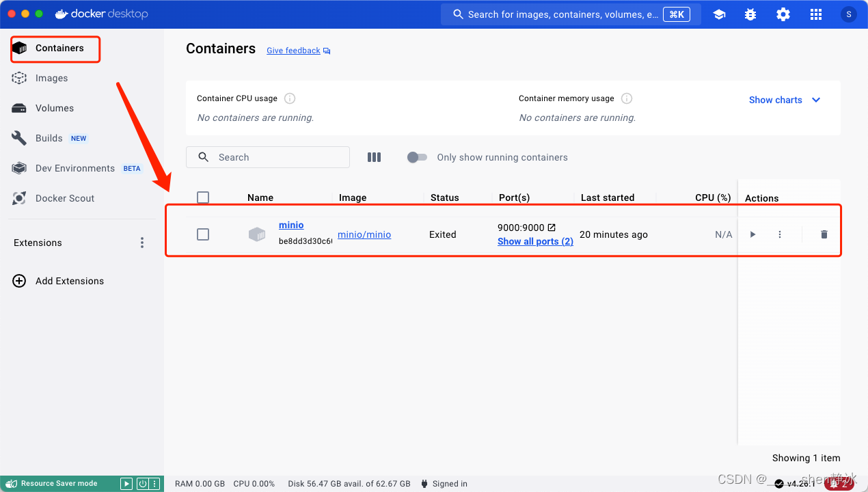Click the 20 minutes ago cell
868x492 pixels.
pyautogui.click(x=614, y=234)
